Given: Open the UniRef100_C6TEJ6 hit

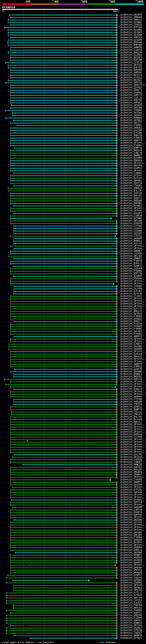Looking at the screenshot, I should [131, 63].
